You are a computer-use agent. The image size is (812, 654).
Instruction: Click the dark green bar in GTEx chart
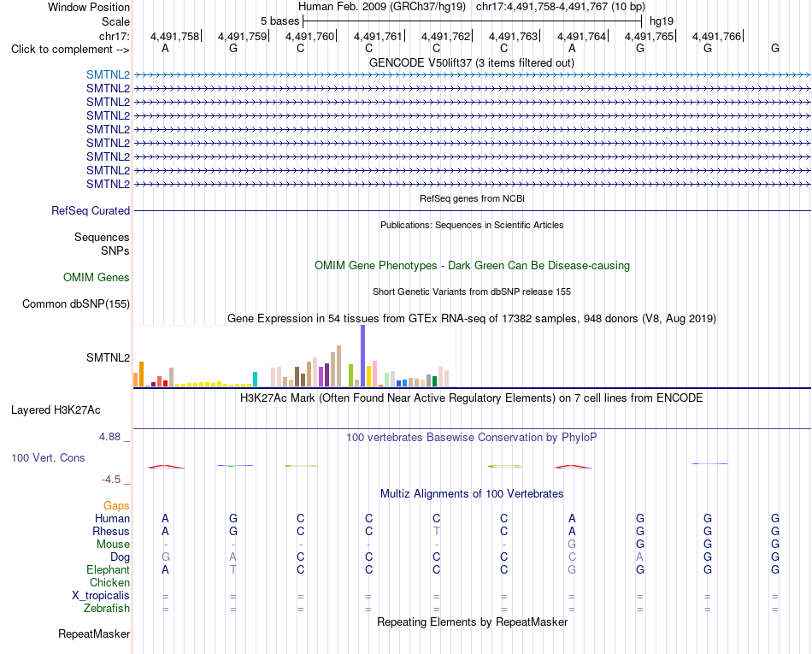point(434,381)
